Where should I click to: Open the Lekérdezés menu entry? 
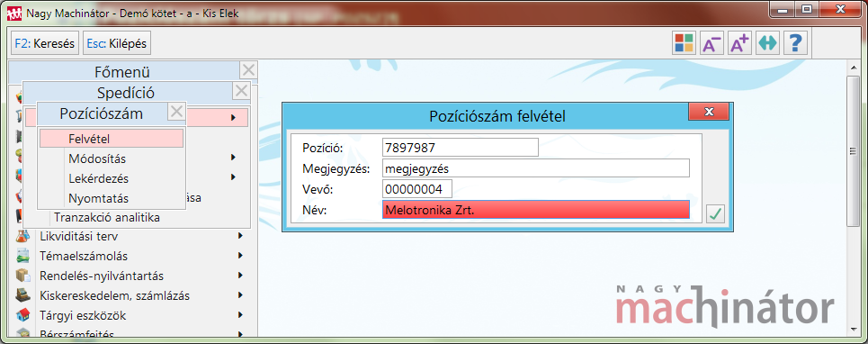click(x=99, y=179)
